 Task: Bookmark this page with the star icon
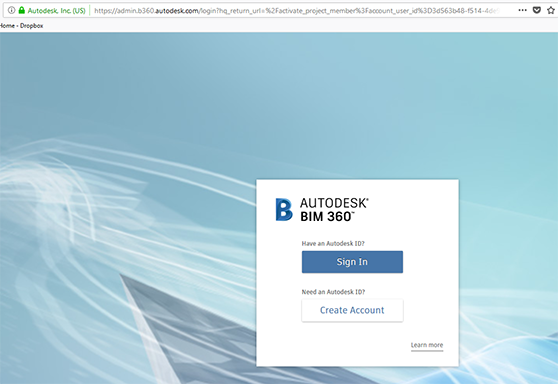[551, 10]
